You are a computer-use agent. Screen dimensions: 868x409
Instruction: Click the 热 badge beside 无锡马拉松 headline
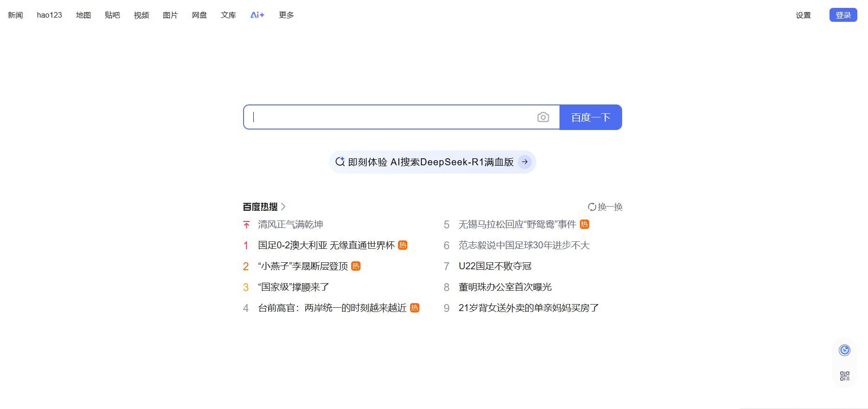coord(585,224)
